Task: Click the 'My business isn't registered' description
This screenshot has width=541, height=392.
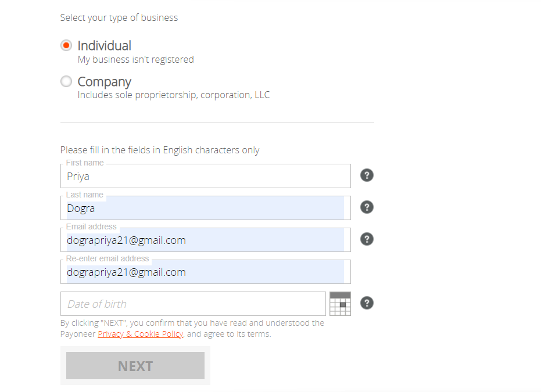Action: (x=135, y=60)
